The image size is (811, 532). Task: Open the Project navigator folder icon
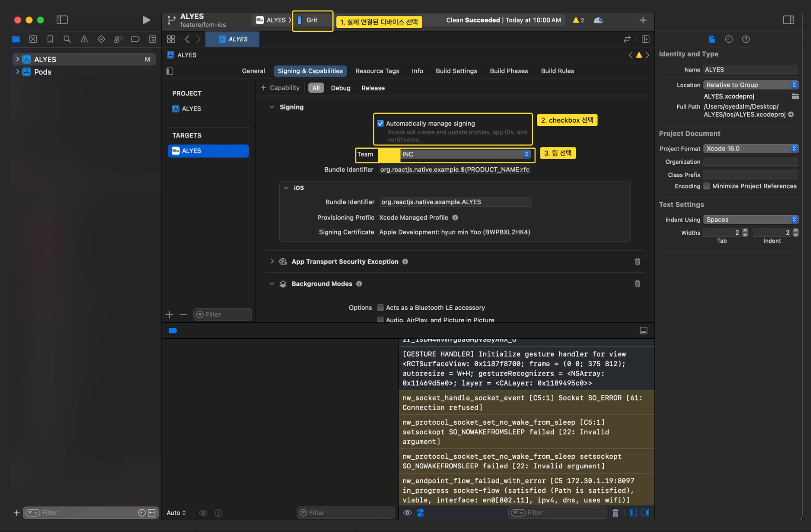16,39
